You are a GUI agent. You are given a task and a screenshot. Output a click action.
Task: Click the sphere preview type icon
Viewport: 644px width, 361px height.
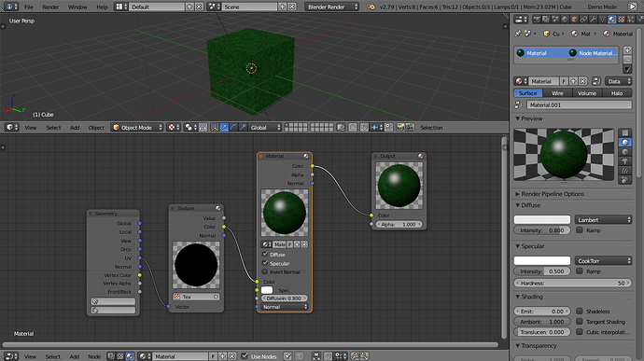[x=625, y=142]
